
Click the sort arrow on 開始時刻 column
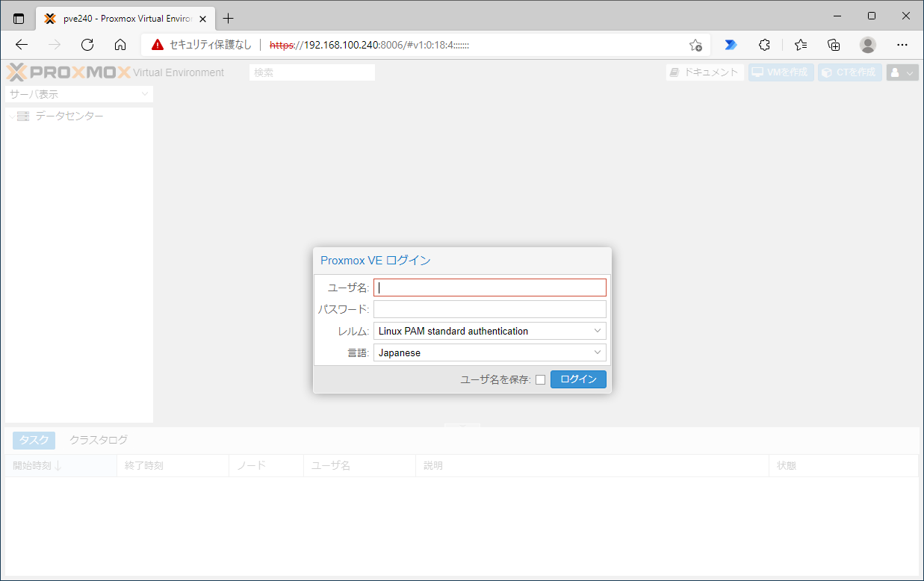pyautogui.click(x=58, y=466)
